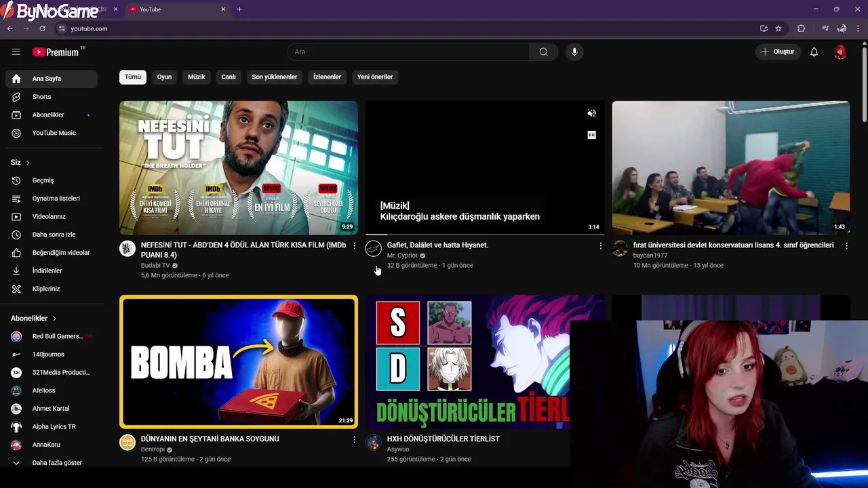Open the account avatar menu
This screenshot has height=488, width=868.
click(840, 52)
